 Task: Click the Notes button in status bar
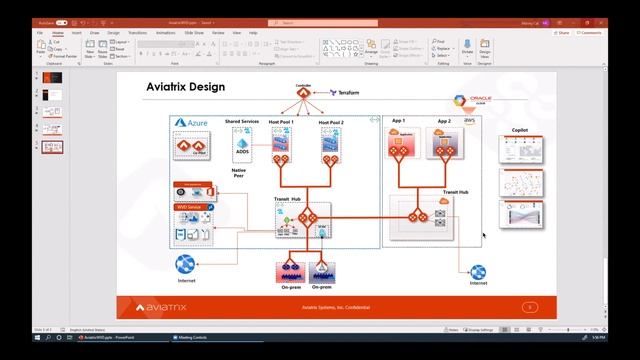coord(451,330)
